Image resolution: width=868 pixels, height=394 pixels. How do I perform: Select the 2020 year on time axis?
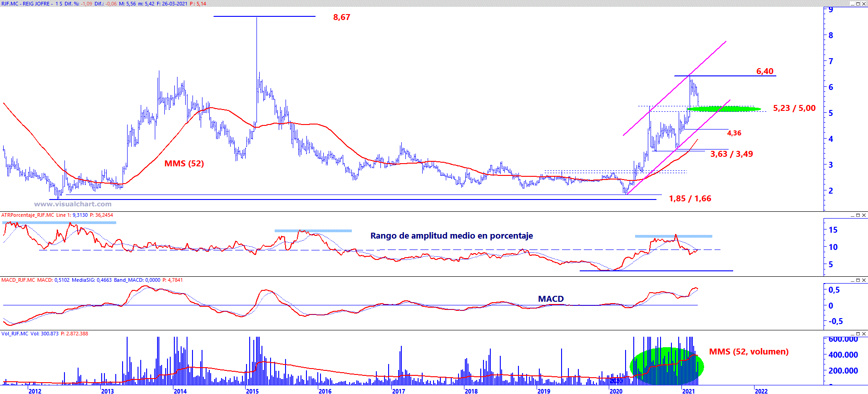616,391
